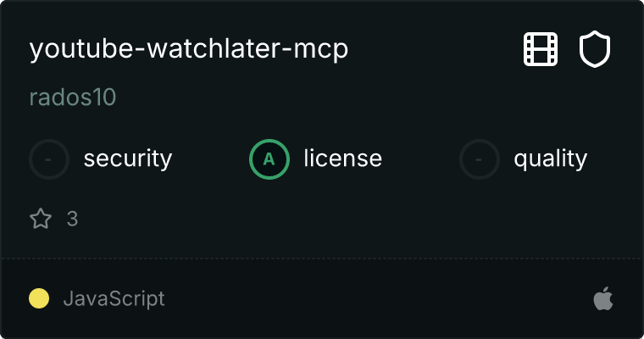Click the green A license grade badge
The image size is (644, 339).
pos(269,159)
